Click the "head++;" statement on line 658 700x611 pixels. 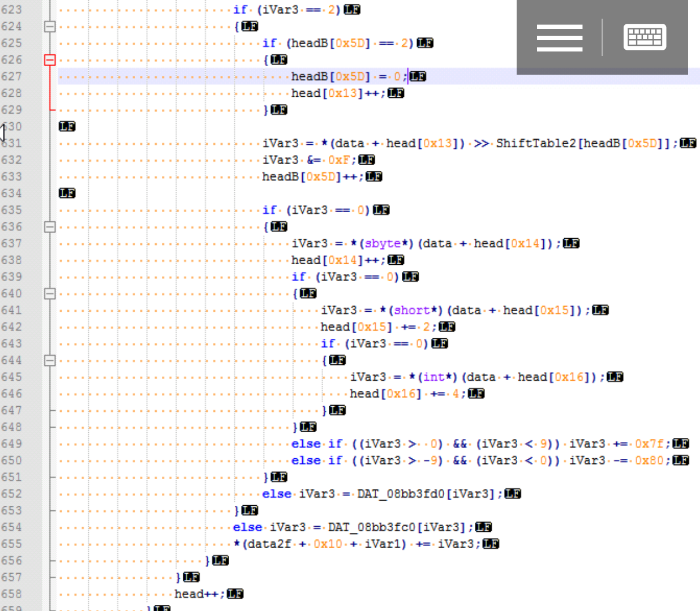pyautogui.click(x=200, y=594)
